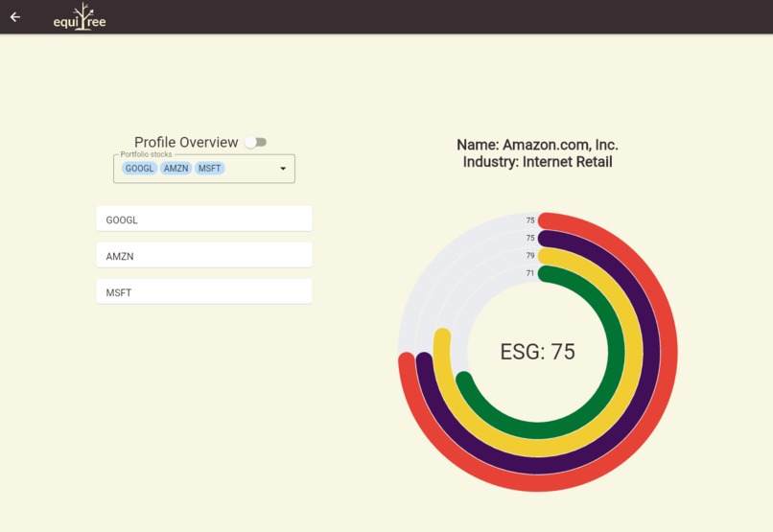The height and width of the screenshot is (532, 773).
Task: Click the Profile Overview label
Action: [x=186, y=143]
